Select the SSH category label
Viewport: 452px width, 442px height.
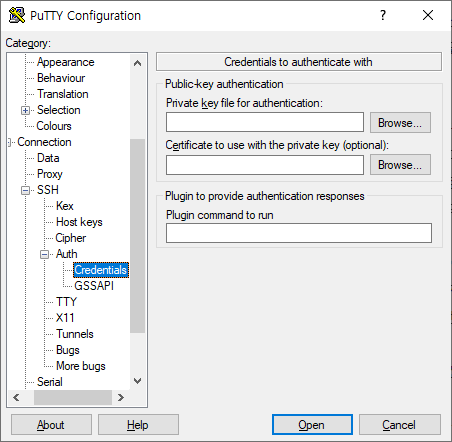tap(48, 190)
